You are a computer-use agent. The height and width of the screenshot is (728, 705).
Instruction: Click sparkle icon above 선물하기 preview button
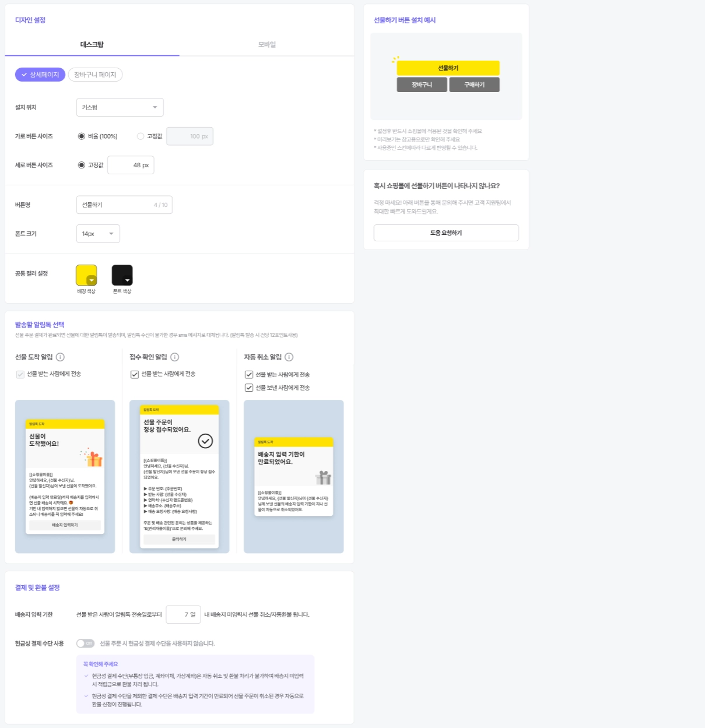click(395, 59)
